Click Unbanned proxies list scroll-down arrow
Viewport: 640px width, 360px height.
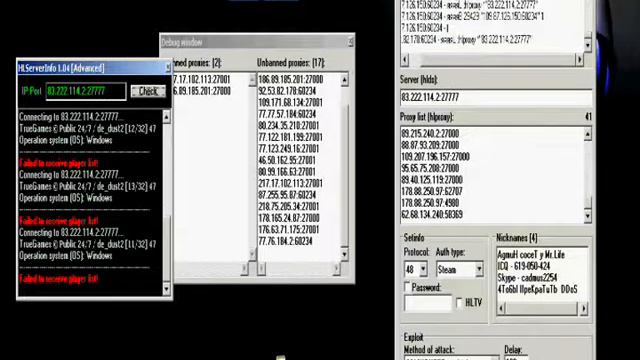tap(344, 254)
